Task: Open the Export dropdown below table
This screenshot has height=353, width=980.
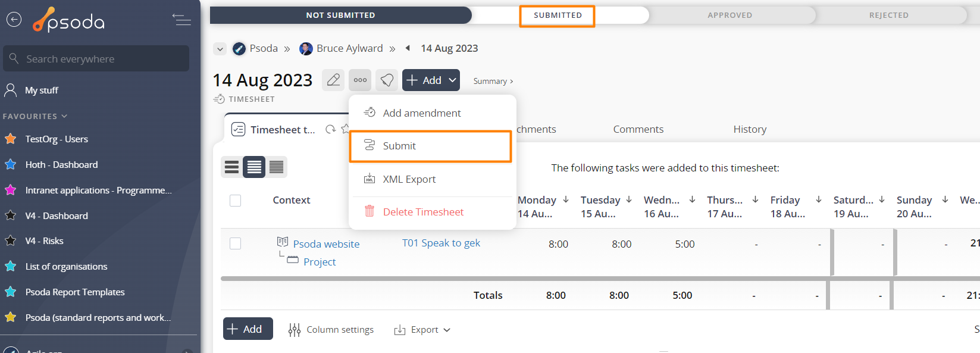Action: tap(422, 329)
